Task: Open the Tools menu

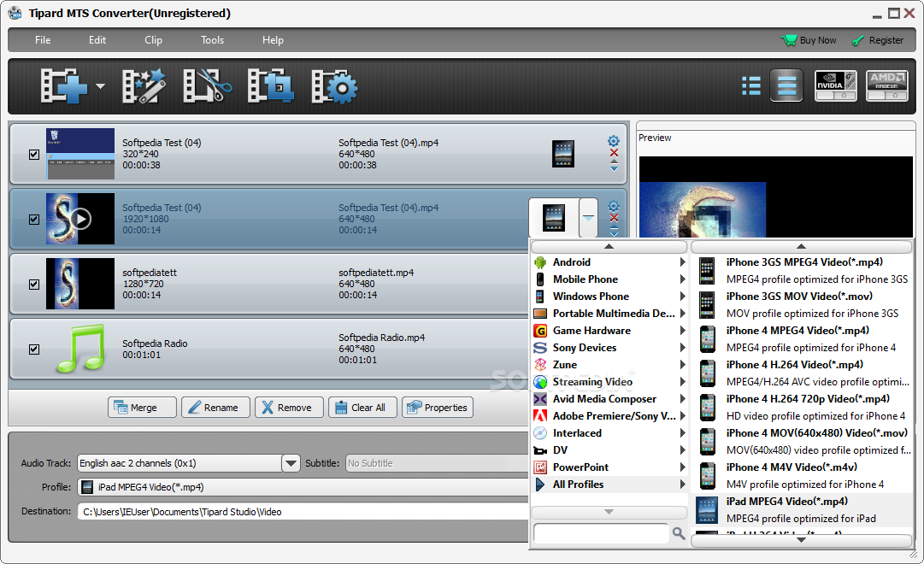Action: pos(212,40)
